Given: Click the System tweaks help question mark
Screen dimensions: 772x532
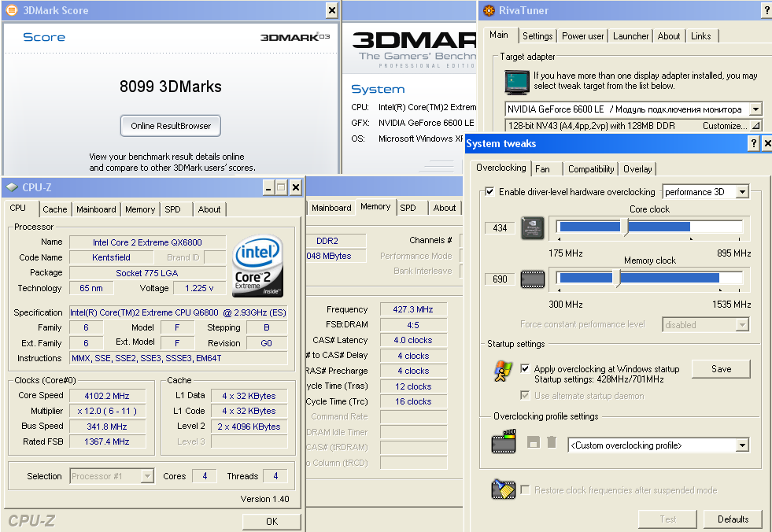Looking at the screenshot, I should [753, 143].
